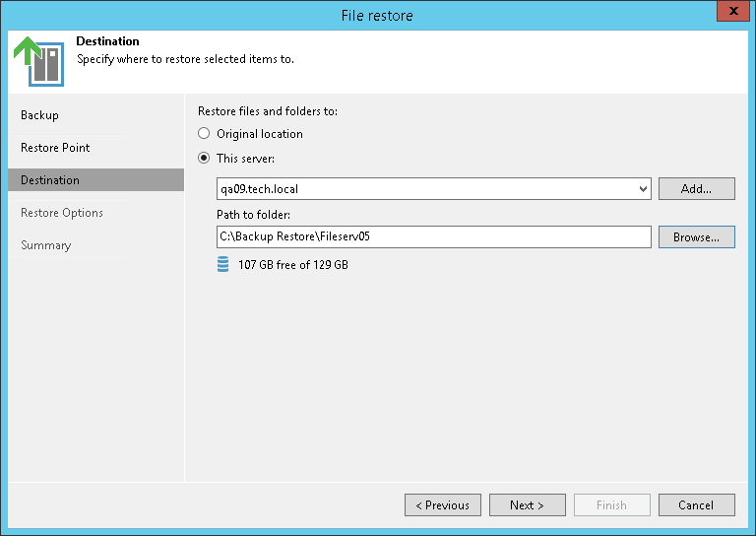This screenshot has width=756, height=536.
Task: Click the Finish button
Action: (x=611, y=505)
